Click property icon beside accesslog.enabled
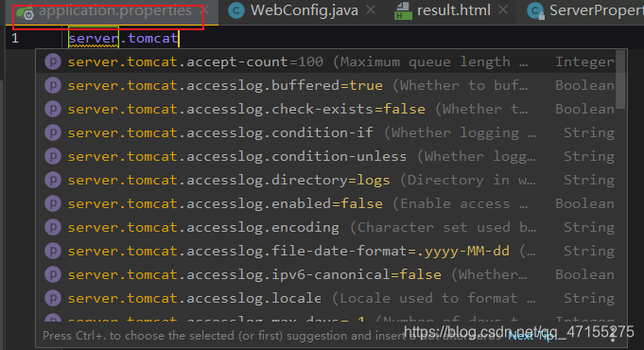Image resolution: width=644 pixels, height=350 pixels. [x=53, y=203]
